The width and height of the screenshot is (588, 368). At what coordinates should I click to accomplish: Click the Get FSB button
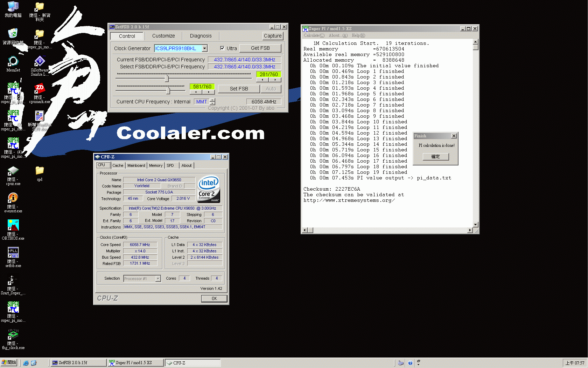(x=260, y=48)
